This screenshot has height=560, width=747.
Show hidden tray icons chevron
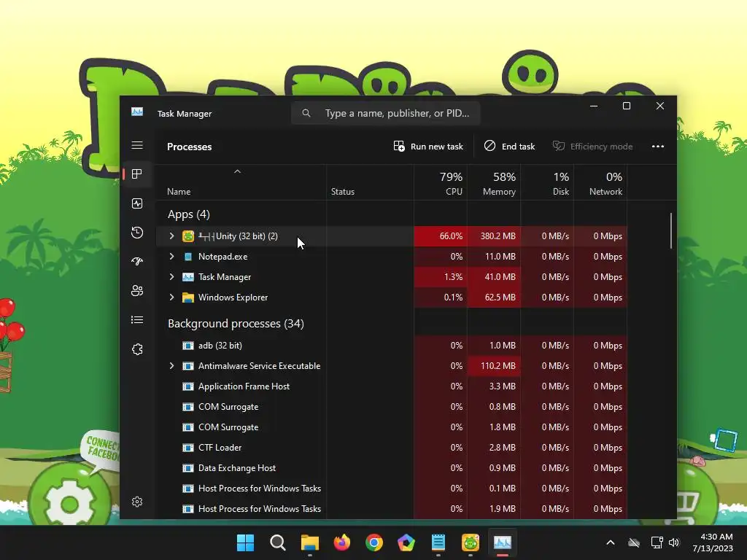click(x=611, y=542)
